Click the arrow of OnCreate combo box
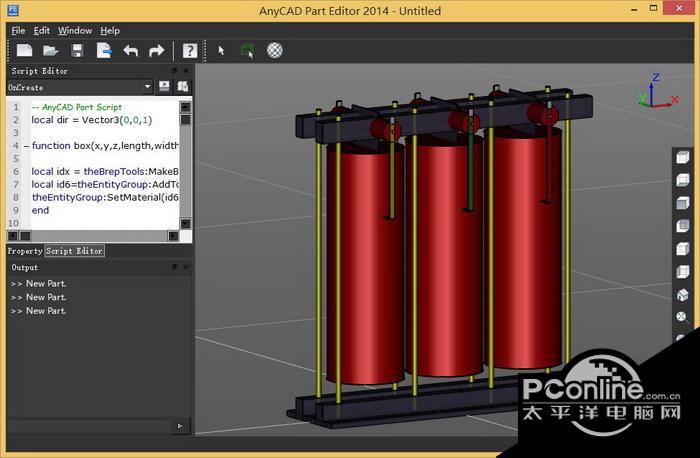 (147, 87)
